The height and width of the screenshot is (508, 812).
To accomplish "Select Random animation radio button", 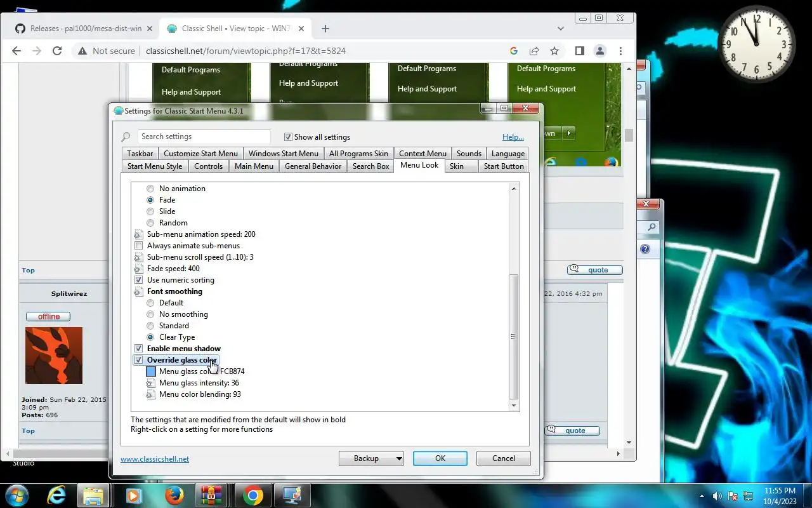I will click(x=150, y=223).
